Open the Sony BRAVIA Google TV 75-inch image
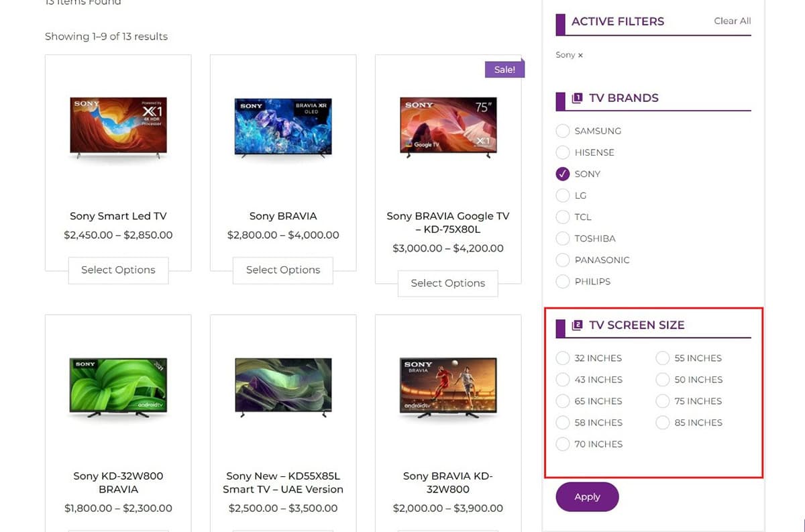 pos(448,129)
